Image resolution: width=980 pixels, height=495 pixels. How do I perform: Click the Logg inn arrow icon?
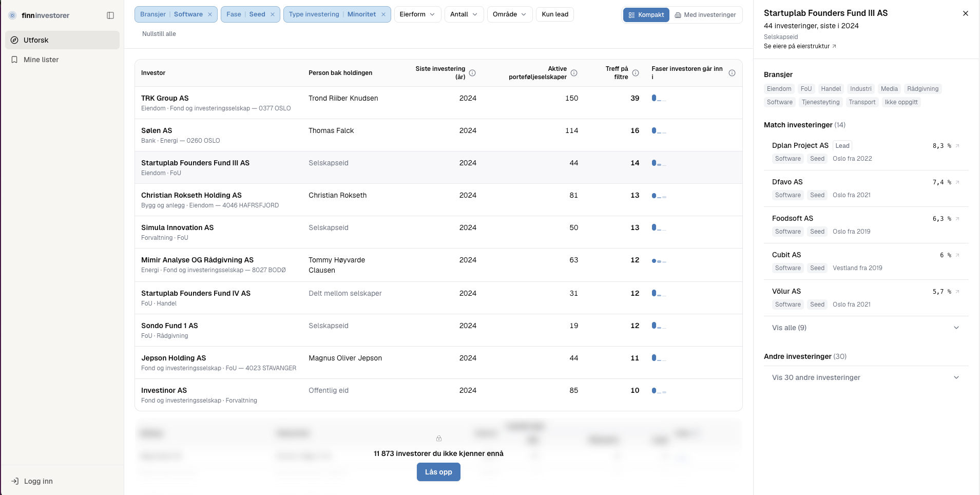point(15,481)
